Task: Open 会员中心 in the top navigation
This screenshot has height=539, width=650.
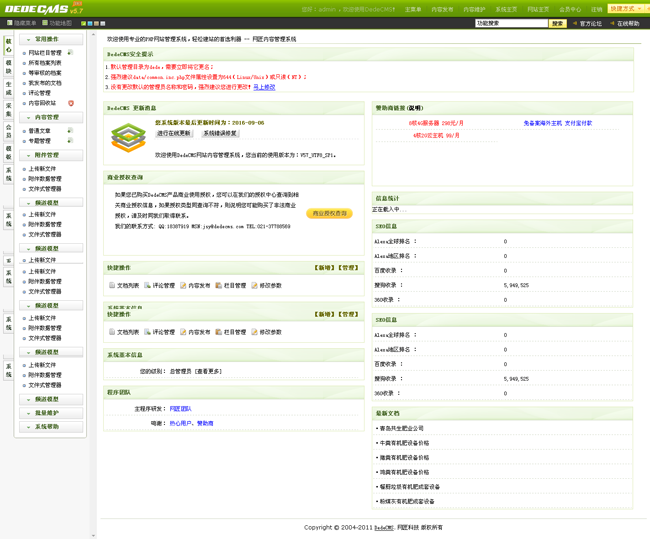Action: click(x=570, y=9)
